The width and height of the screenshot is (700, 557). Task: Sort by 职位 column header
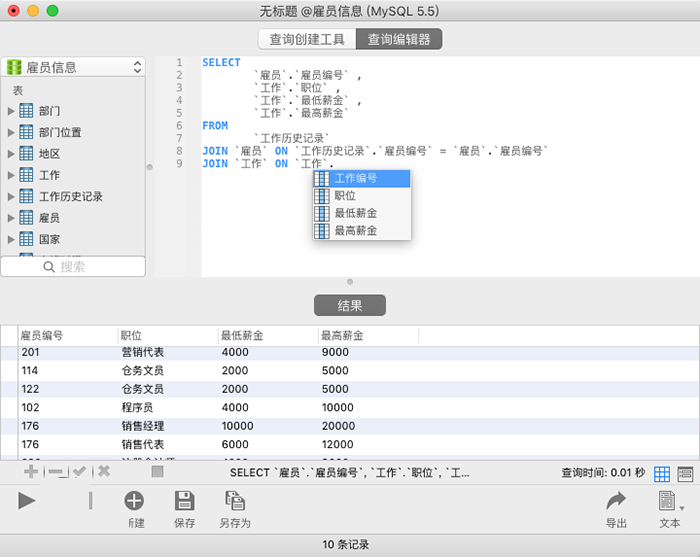pos(168,336)
